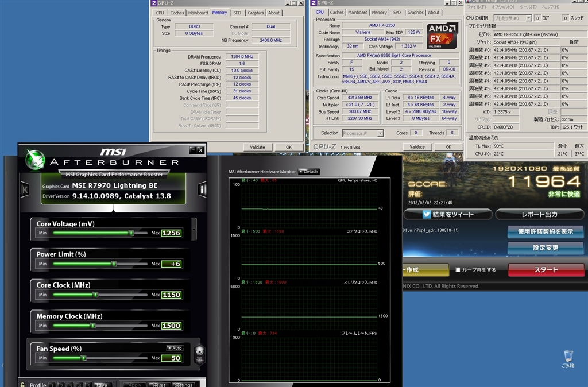588x387 pixels.
Task: Expand the Core Voltage options arrow
Action: [194, 229]
